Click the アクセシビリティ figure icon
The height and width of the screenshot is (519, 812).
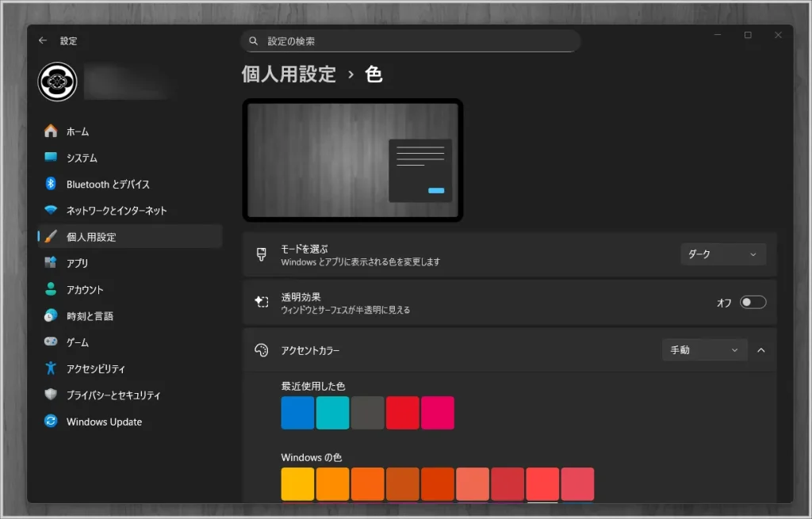click(x=51, y=368)
